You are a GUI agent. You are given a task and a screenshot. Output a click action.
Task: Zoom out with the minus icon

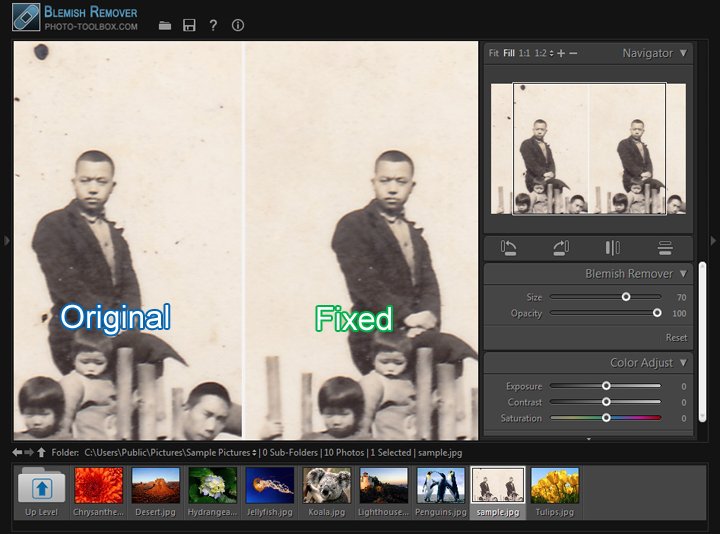[x=573, y=53]
